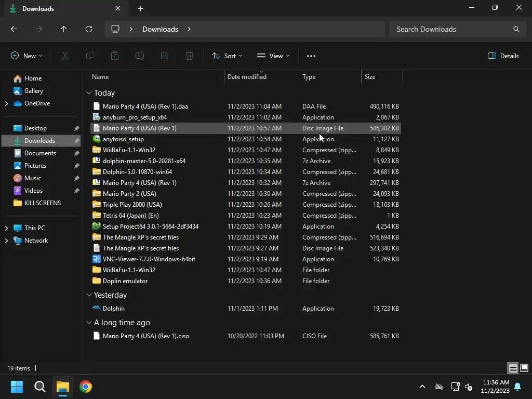Image resolution: width=532 pixels, height=399 pixels.
Task: Click File Explorer icon on taskbar
Action: tap(63, 387)
